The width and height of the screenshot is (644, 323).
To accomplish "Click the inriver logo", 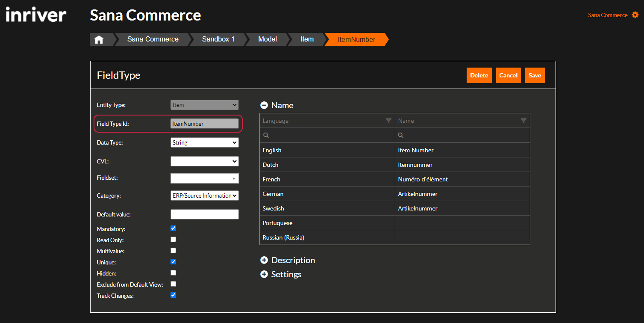I will coord(36,15).
